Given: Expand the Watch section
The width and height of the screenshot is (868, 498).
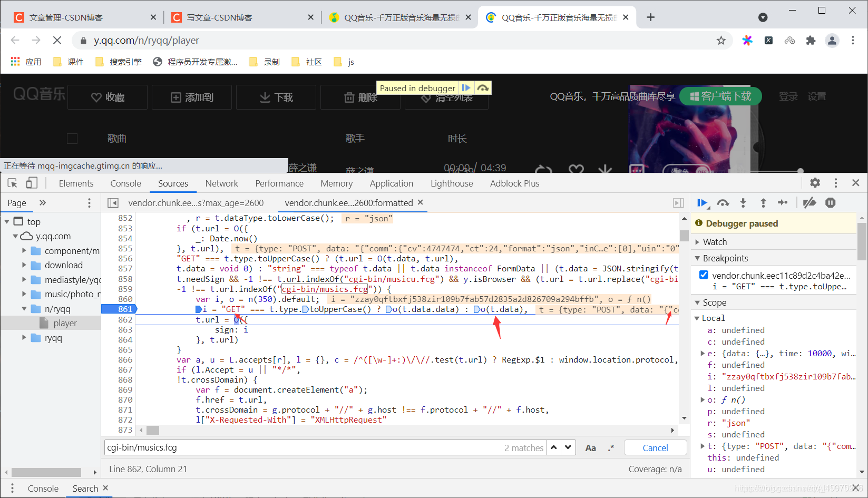Looking at the screenshot, I should click(697, 242).
